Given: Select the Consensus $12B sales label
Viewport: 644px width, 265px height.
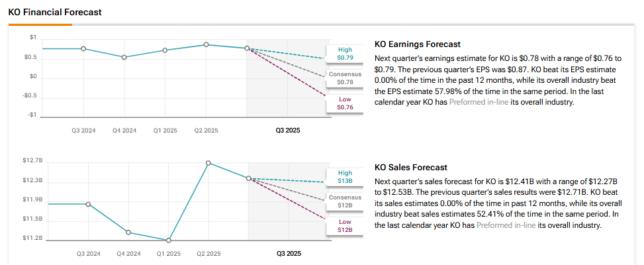Looking at the screenshot, I should click(345, 201).
